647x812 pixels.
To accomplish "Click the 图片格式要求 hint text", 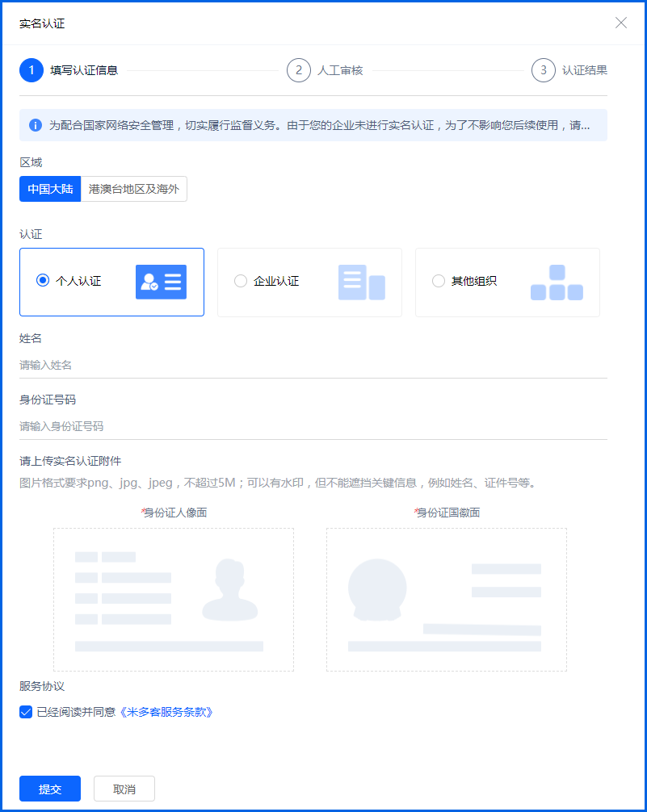I will (x=278, y=483).
